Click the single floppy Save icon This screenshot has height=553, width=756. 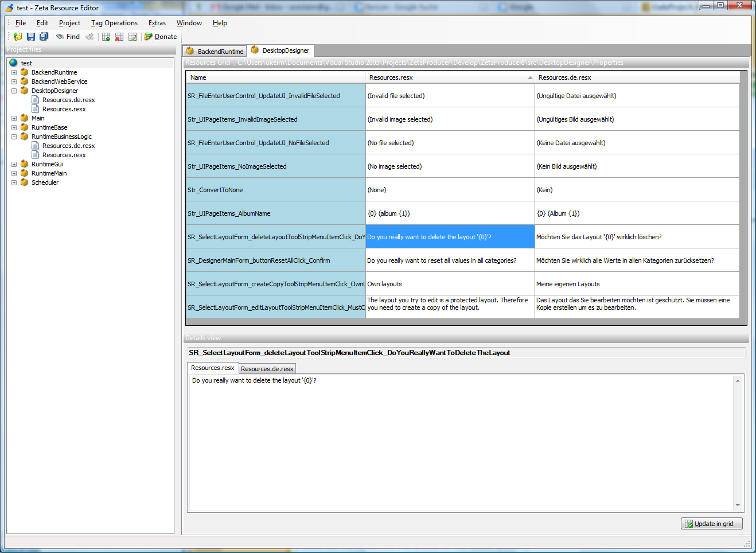[x=31, y=37]
